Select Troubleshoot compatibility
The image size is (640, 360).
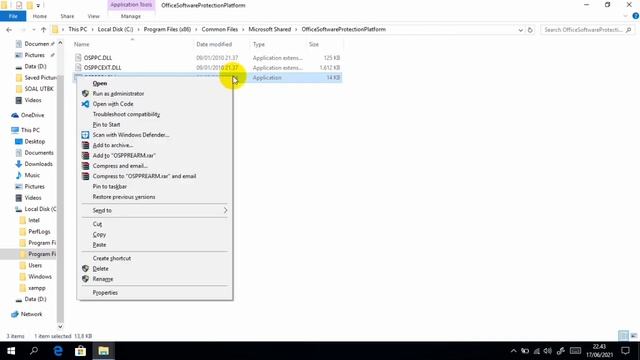(126, 114)
